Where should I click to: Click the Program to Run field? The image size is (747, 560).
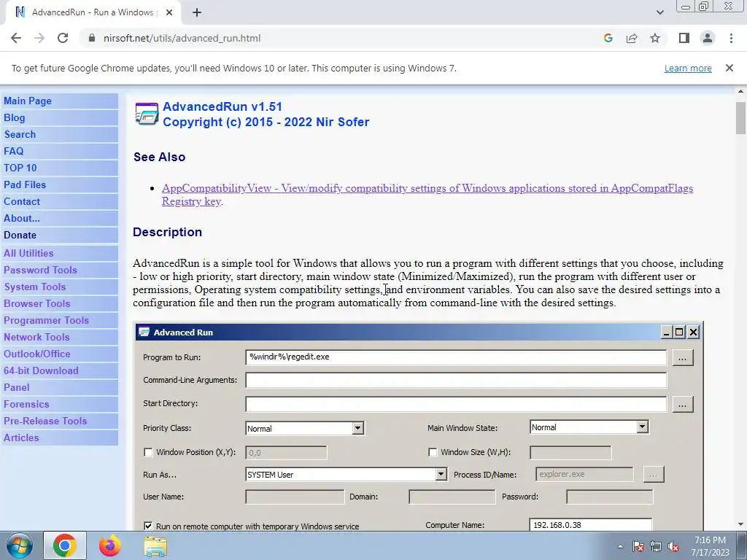coord(456,357)
